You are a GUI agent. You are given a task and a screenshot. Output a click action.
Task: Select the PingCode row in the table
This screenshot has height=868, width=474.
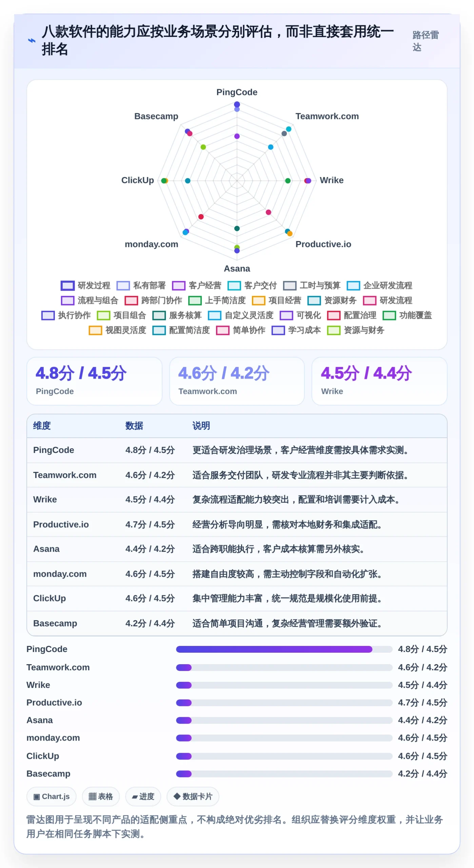237,450
